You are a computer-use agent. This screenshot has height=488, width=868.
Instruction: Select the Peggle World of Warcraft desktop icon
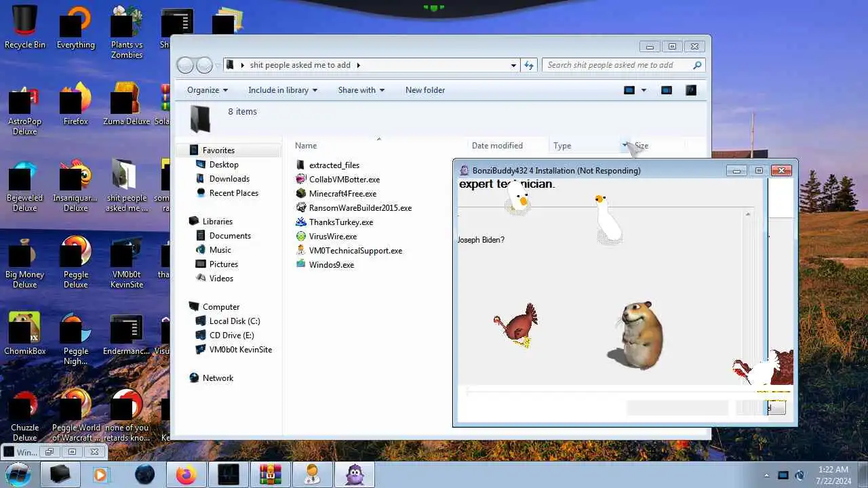75,415
